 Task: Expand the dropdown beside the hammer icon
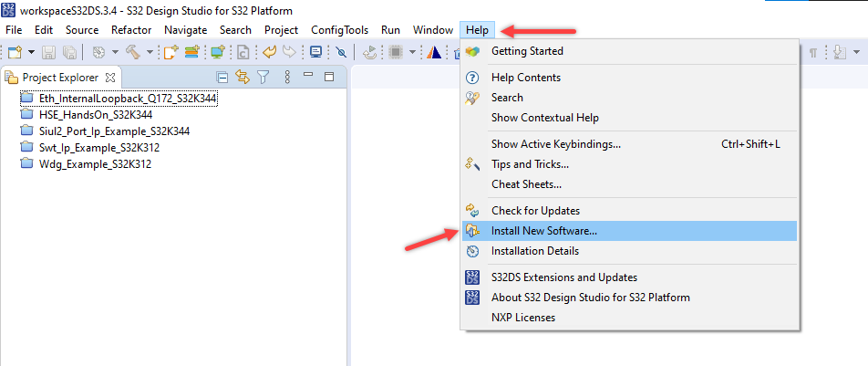click(x=150, y=52)
